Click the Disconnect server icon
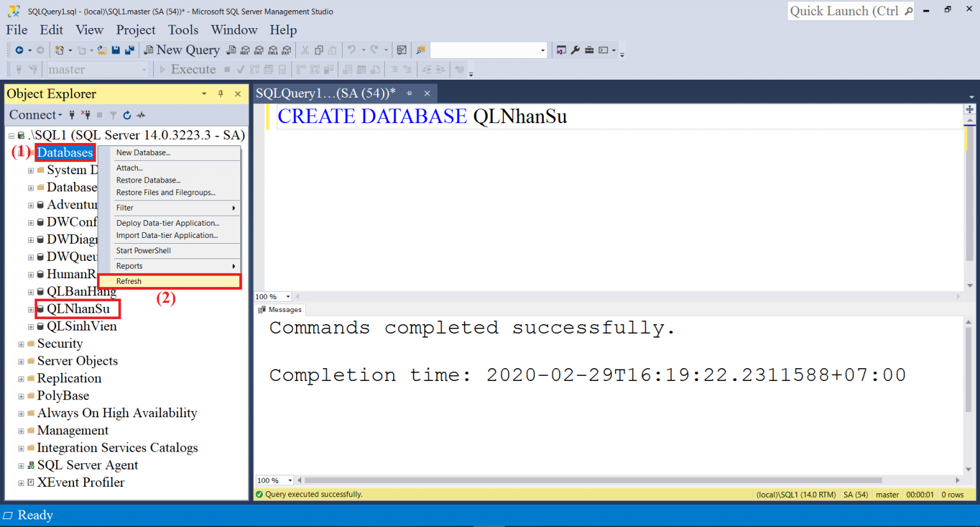 [85, 115]
